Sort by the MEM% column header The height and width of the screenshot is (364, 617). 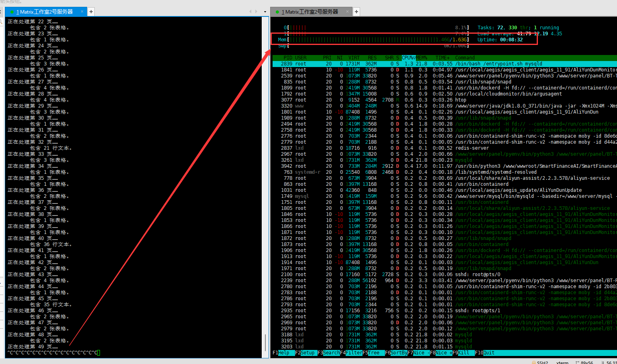pos(422,58)
